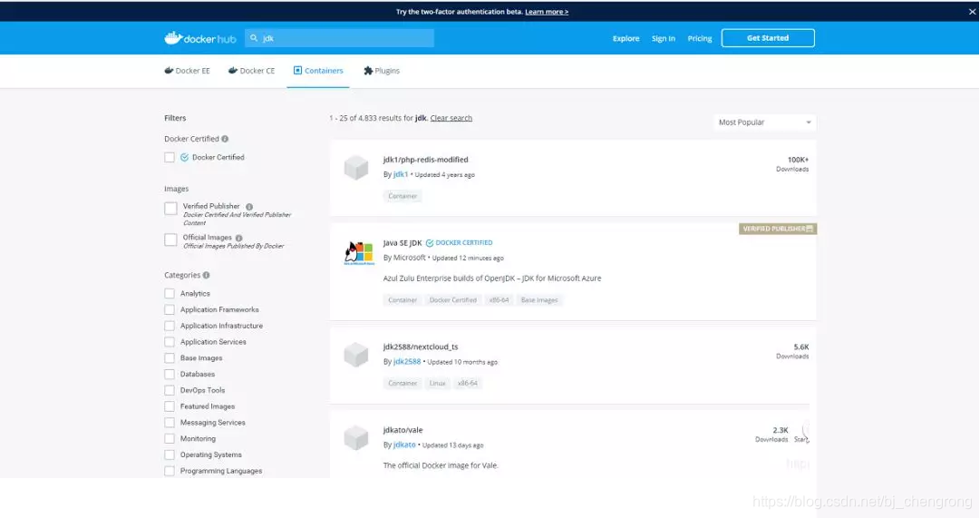Open the jdk1/php-redis-modified result title
The width and height of the screenshot is (980, 518).
pos(425,160)
